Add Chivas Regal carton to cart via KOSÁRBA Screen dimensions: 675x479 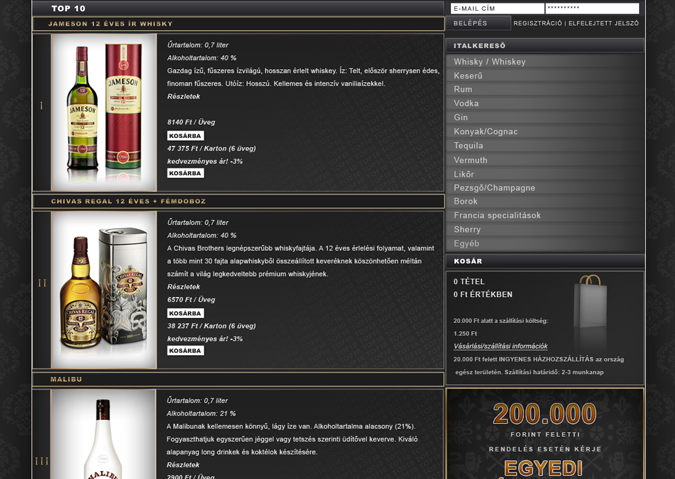point(186,350)
